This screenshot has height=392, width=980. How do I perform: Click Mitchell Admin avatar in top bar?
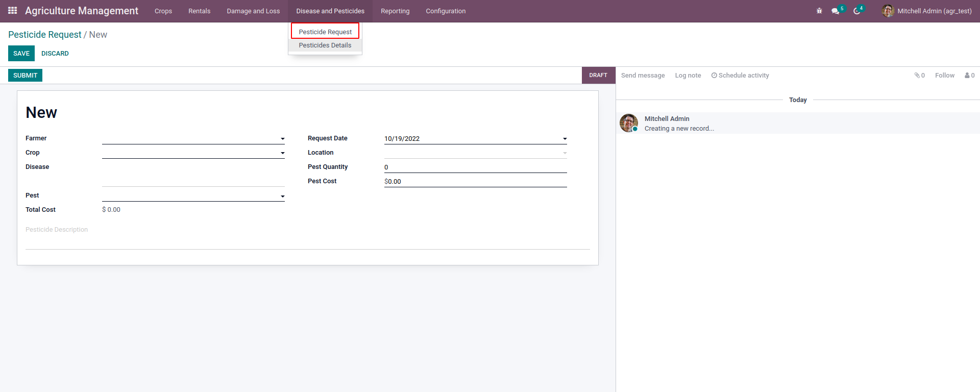click(x=888, y=11)
